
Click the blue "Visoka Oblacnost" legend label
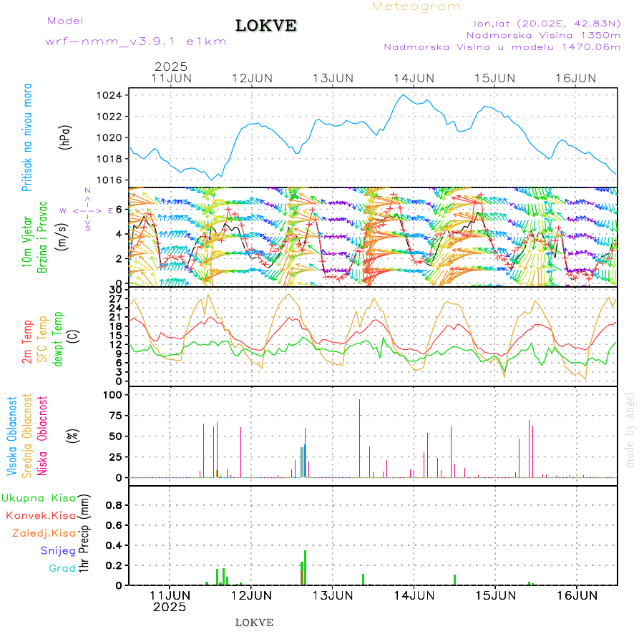(12, 436)
